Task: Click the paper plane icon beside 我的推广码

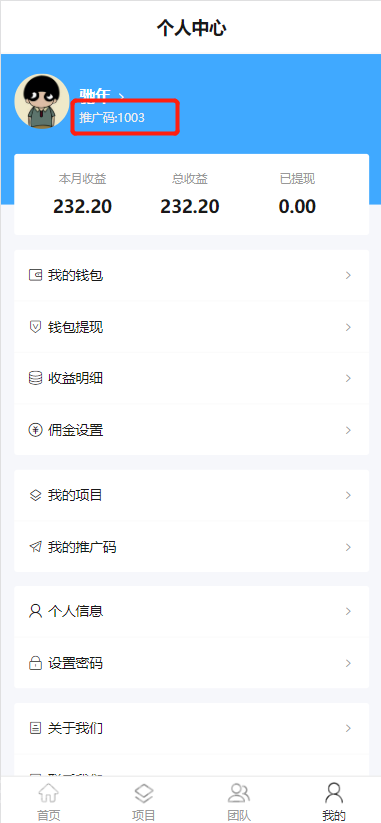Action: point(35,547)
